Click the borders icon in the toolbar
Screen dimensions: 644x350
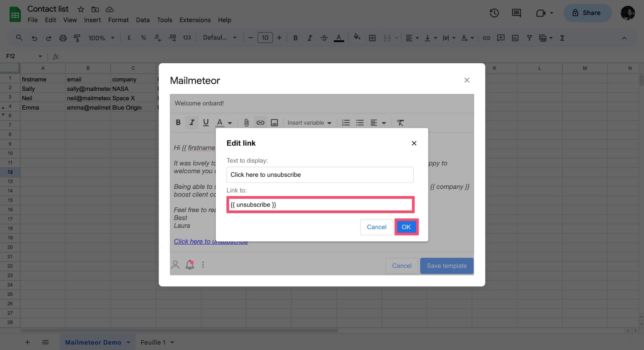[x=372, y=38]
